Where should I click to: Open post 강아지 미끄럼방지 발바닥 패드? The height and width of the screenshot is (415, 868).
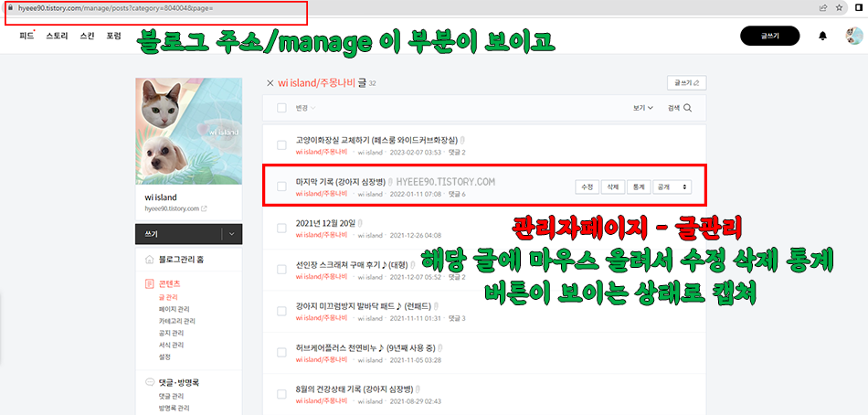tap(363, 306)
